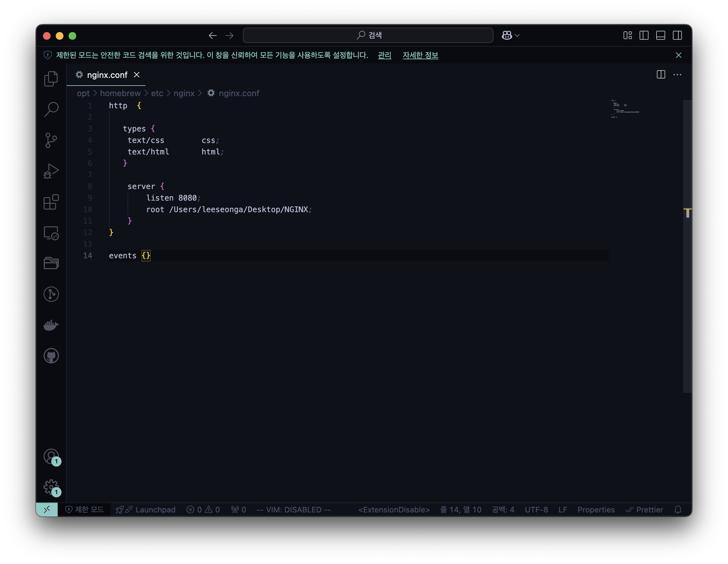Select the nginx.conf editor tab

pos(107,75)
